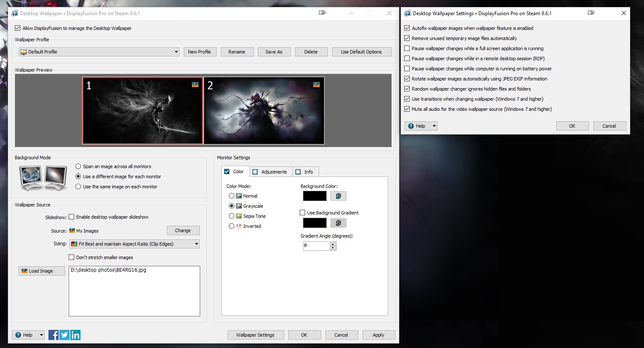
Task: Expand the Wallpaper Profile dropdown
Action: 176,52
